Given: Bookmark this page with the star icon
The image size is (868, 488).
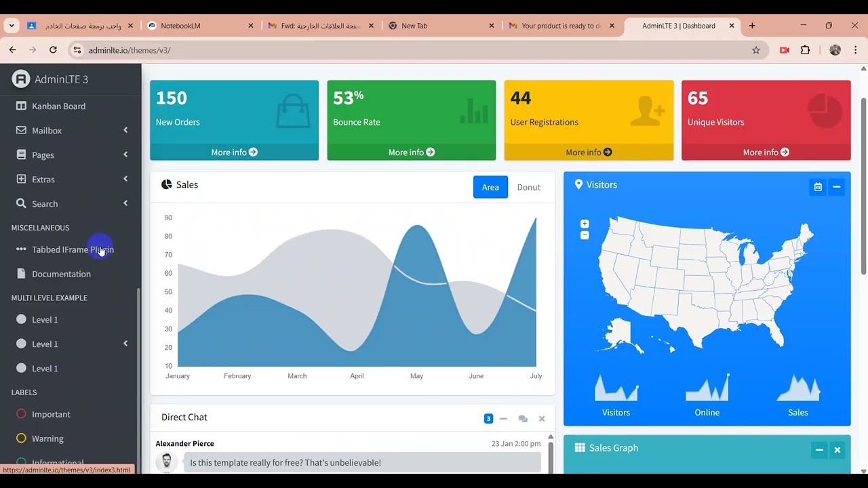Looking at the screenshot, I should click(x=756, y=50).
